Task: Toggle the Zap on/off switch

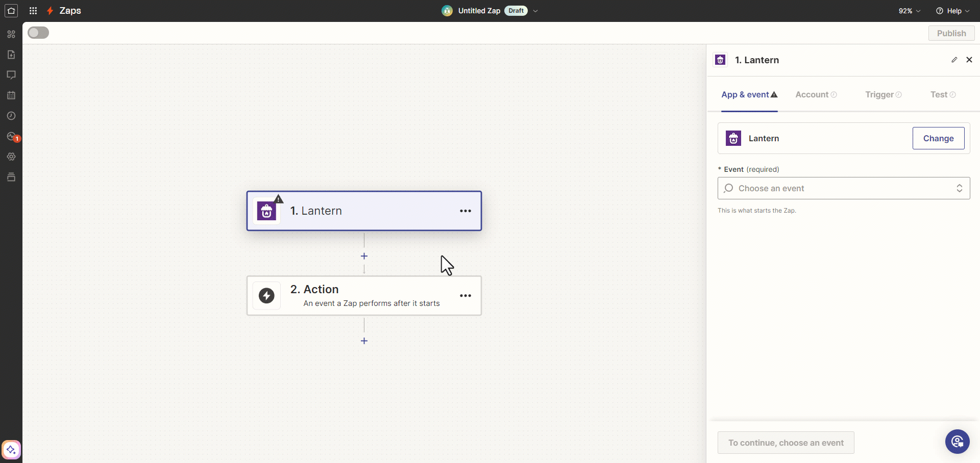Action: click(38, 33)
